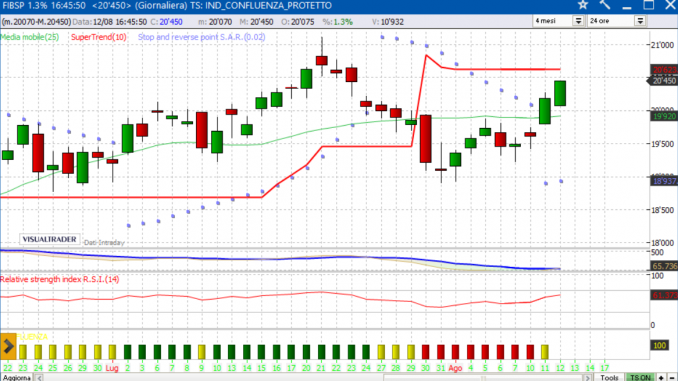Click the left arrow of horizontal scrollbar

click(x=39, y=378)
